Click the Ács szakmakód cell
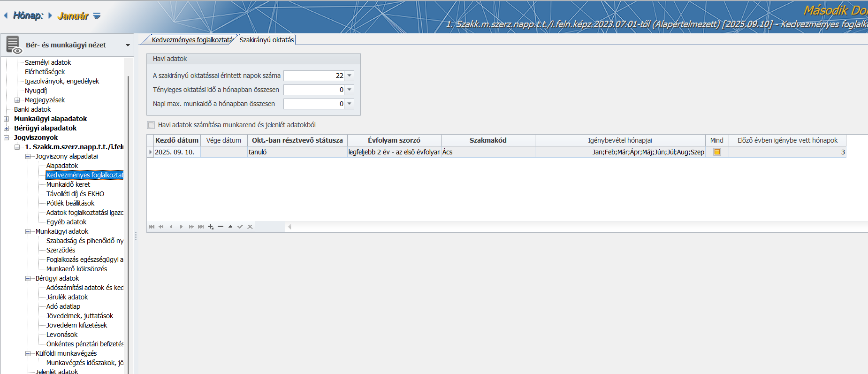Screen dimensions: 868x374 [488, 152]
